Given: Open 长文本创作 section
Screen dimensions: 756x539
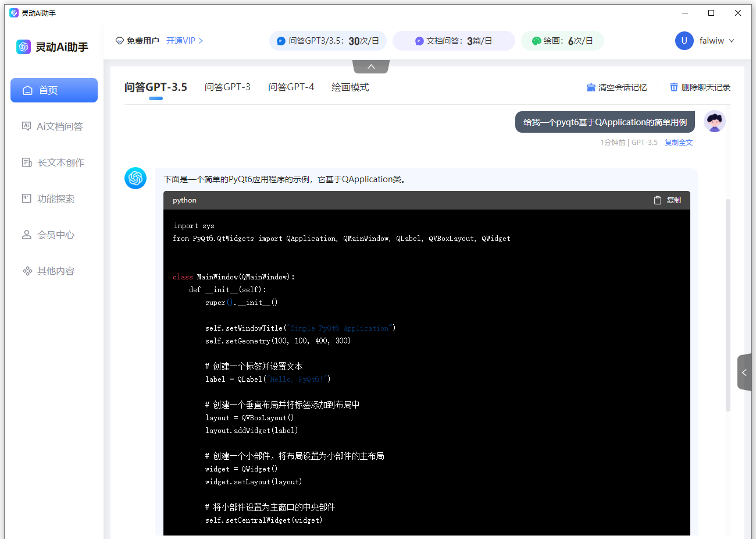Looking at the screenshot, I should point(54,162).
